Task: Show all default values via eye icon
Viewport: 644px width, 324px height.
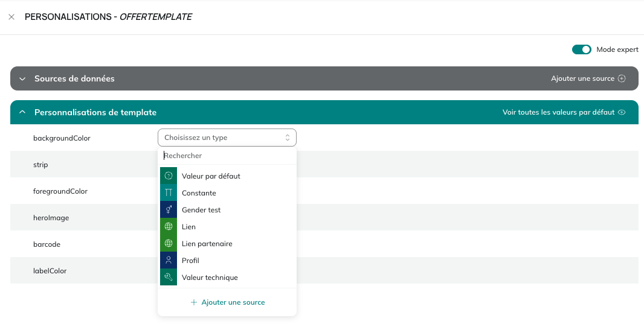Action: [622, 112]
